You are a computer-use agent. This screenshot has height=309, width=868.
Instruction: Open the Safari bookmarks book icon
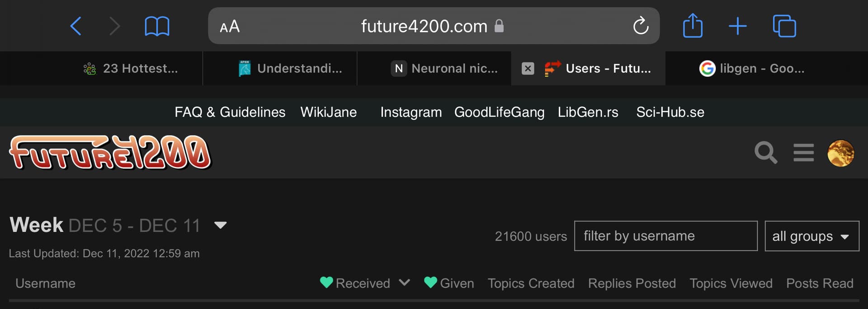(x=157, y=26)
